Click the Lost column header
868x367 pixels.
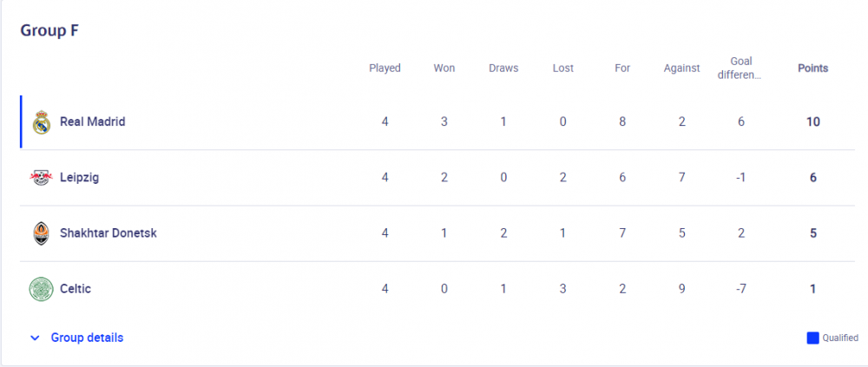563,69
